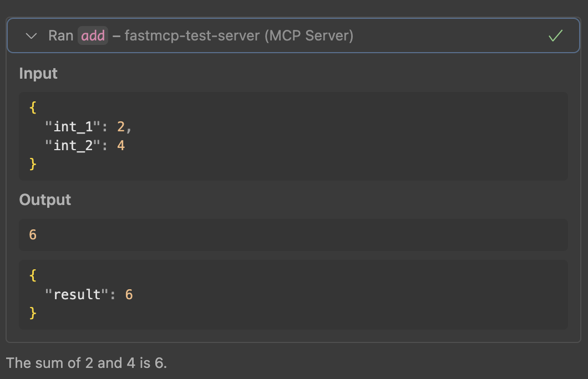This screenshot has height=379, width=588.
Task: Click the green success checkmark icon
Action: point(555,36)
